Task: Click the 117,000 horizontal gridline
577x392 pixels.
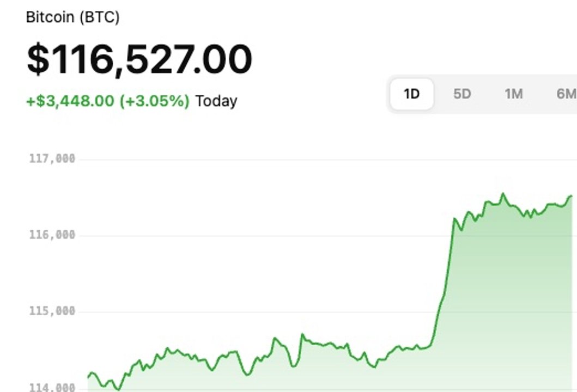Action: [272, 160]
